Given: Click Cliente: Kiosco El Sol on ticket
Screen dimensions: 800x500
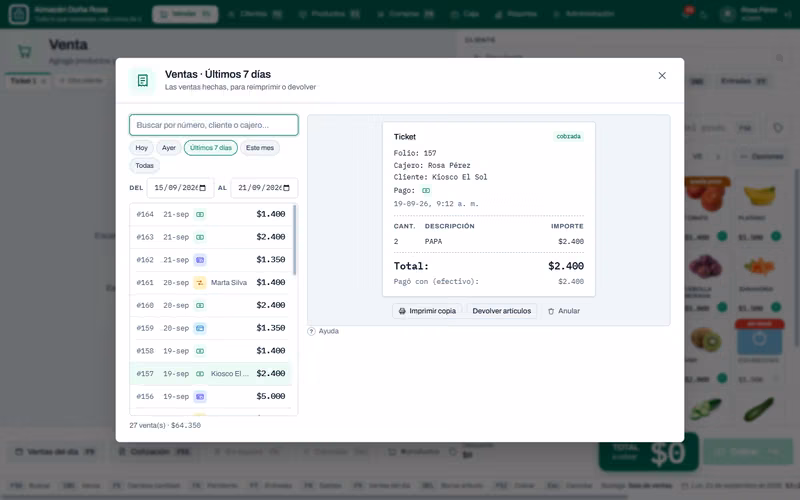Looking at the screenshot, I should pyautogui.click(x=440, y=177).
